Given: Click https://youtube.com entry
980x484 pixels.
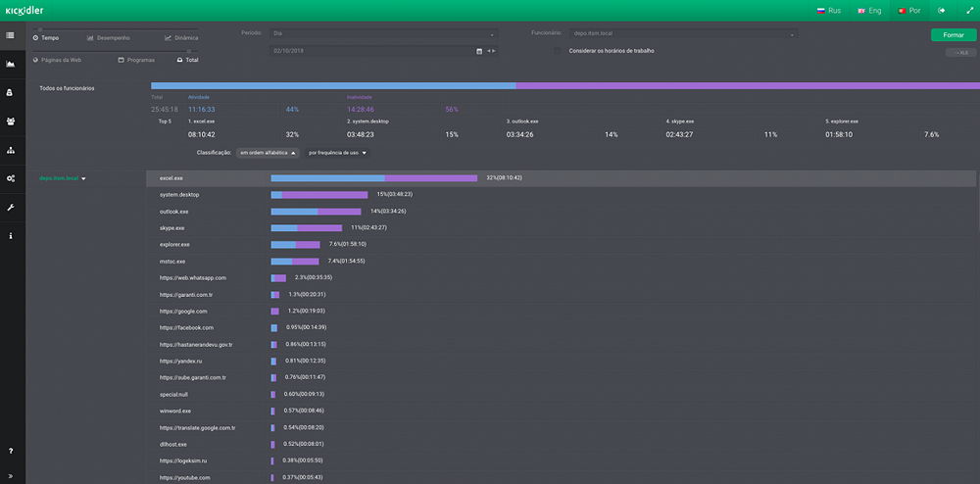Looking at the screenshot, I should click(x=184, y=478).
